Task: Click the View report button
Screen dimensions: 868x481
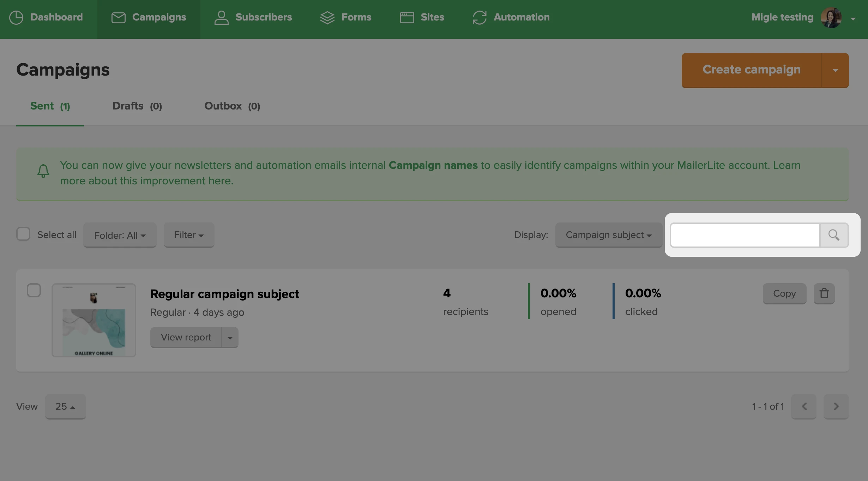Action: click(x=186, y=337)
